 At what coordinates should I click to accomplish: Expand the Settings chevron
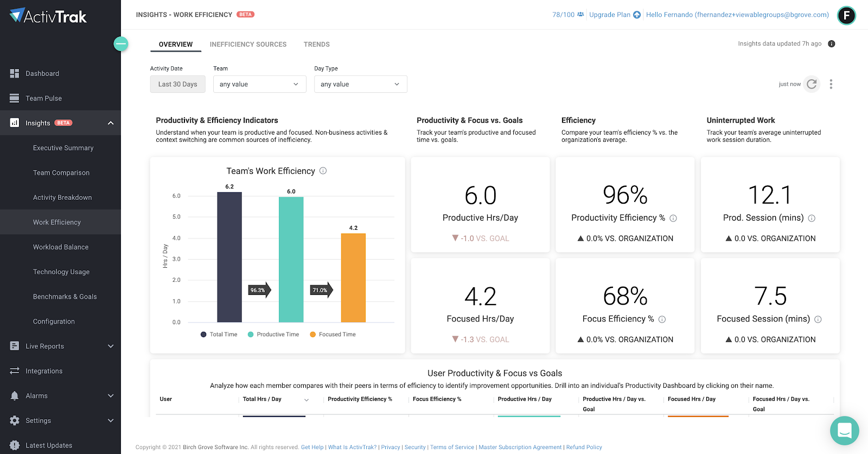111,421
